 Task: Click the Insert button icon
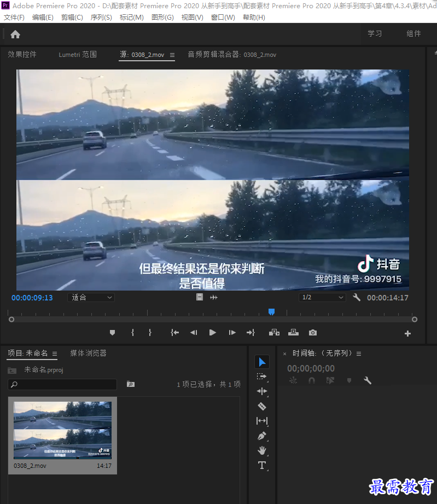[274, 333]
